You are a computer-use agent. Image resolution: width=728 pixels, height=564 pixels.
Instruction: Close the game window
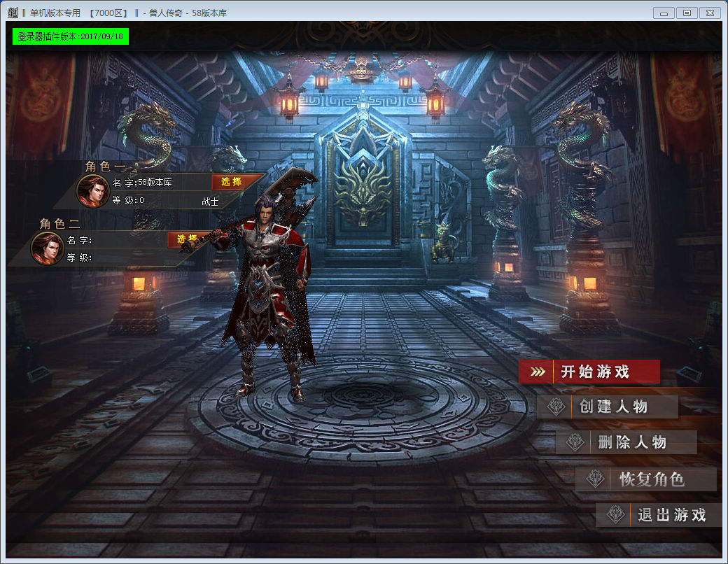tap(710, 13)
